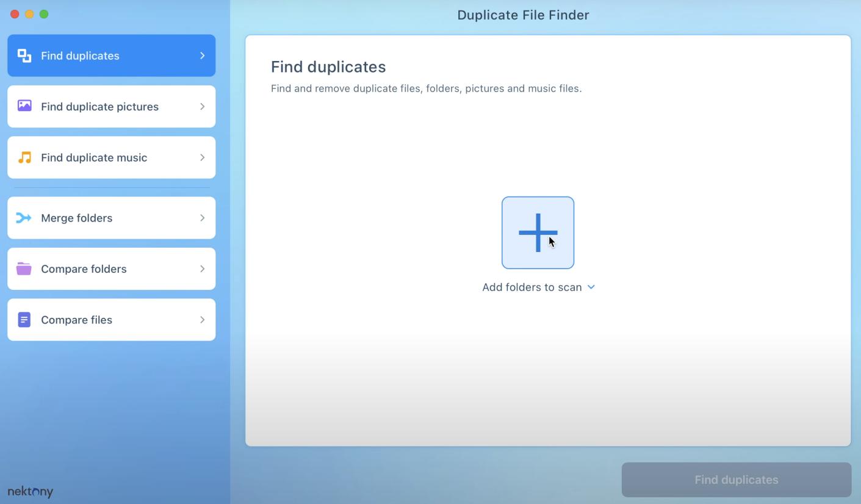Viewport: 861px width, 504px height.
Task: Open the purple Compare folders icon
Action: [x=24, y=268]
